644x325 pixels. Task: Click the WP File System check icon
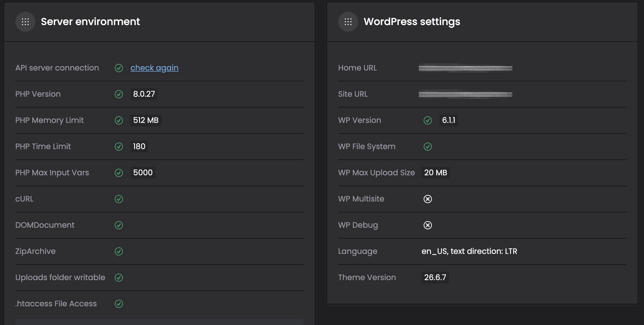[x=428, y=147]
